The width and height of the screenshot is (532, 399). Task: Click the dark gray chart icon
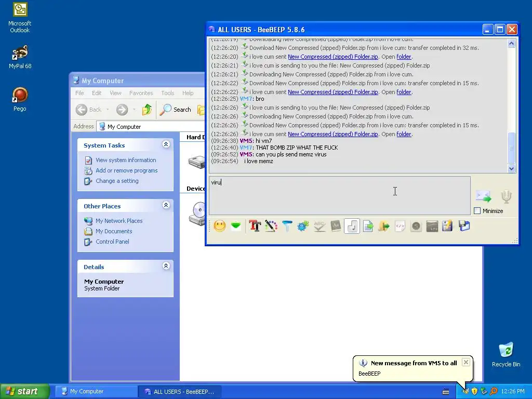pyautogui.click(x=432, y=226)
